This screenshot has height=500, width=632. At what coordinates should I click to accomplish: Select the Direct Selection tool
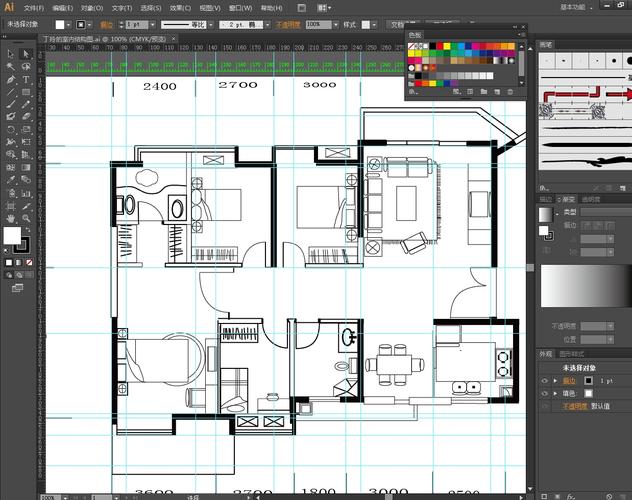pyautogui.click(x=26, y=54)
